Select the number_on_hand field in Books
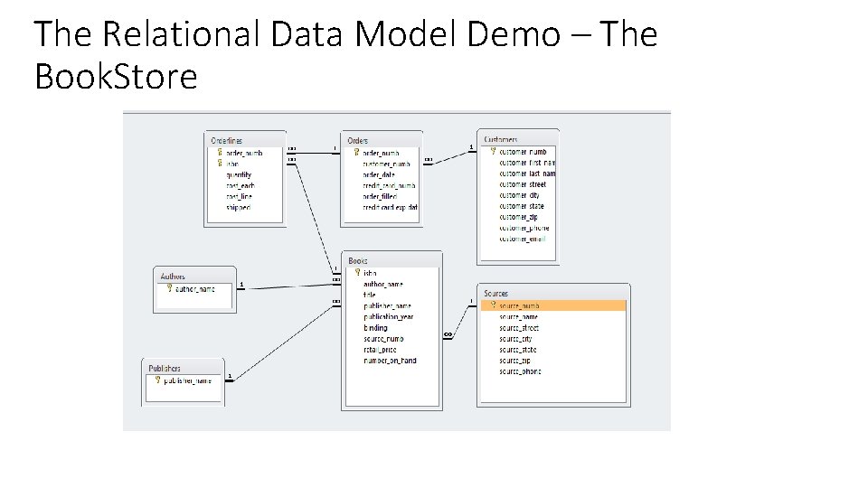The height and width of the screenshot is (488, 868). coord(390,361)
